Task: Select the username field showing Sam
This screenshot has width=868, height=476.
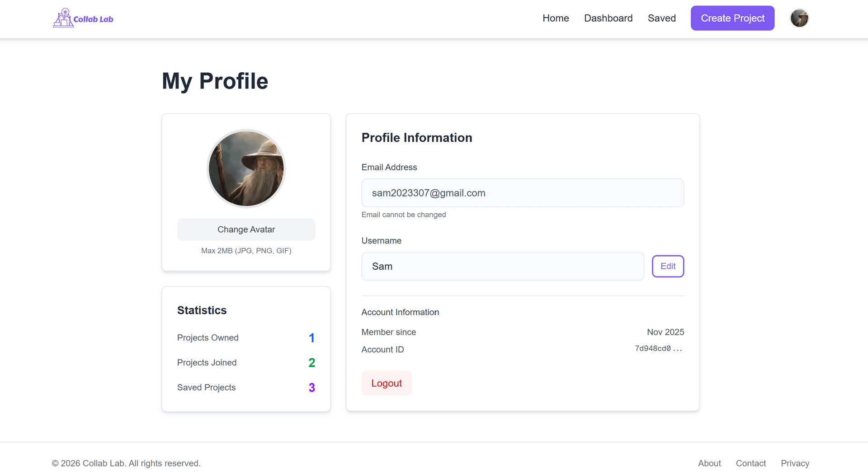Action: [x=502, y=266]
